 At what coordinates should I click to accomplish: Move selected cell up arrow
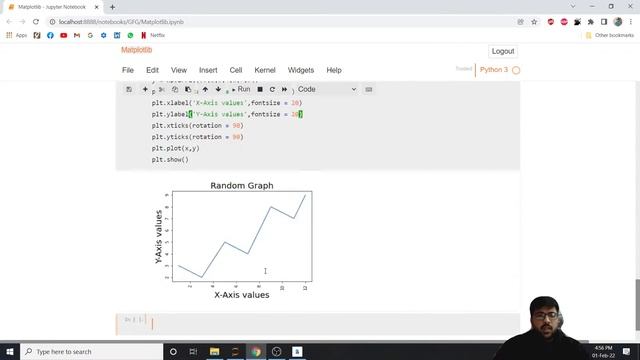click(x=205, y=89)
